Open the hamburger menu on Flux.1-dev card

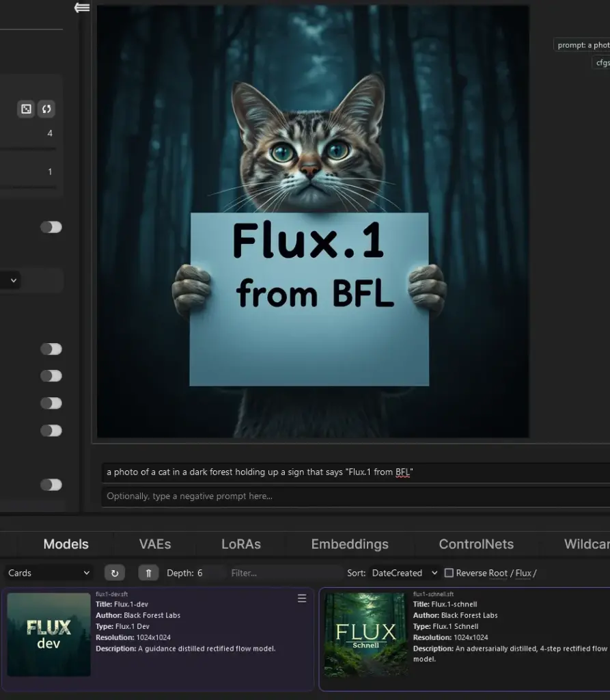[x=302, y=598]
